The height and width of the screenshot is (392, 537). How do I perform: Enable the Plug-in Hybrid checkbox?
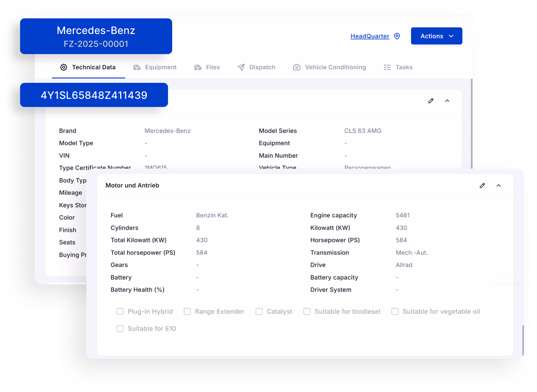[120, 312]
